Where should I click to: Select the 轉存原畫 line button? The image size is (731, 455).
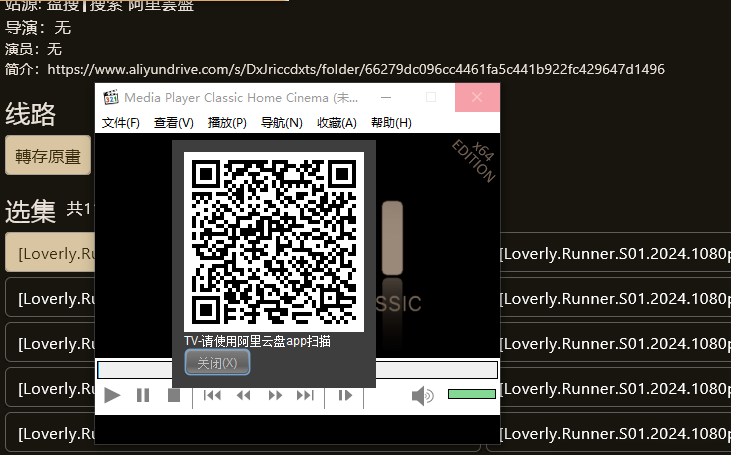click(48, 156)
